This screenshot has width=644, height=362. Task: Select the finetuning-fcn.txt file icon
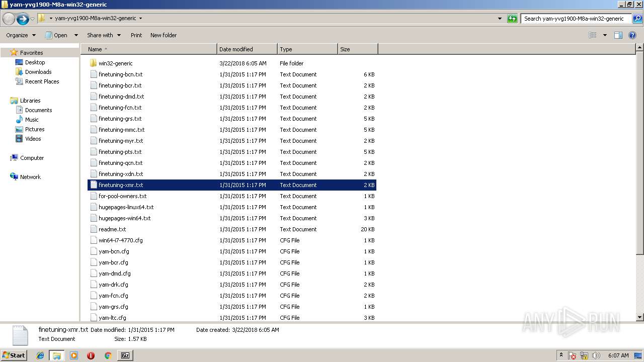coord(93,108)
